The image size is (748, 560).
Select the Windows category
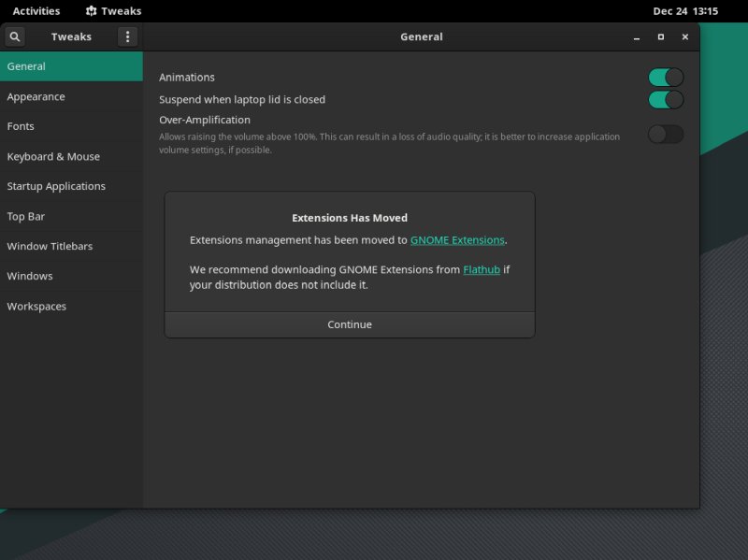click(28, 276)
